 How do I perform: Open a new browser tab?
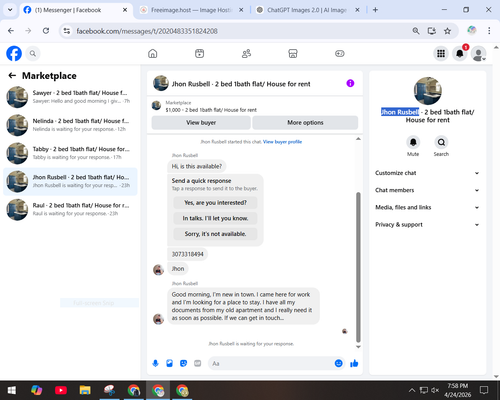(x=375, y=10)
